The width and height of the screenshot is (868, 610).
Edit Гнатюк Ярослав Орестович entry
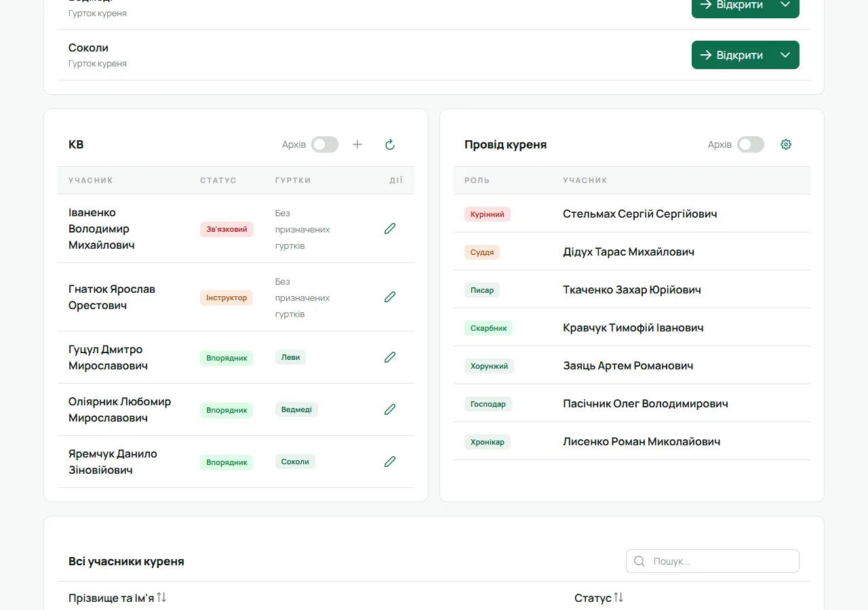390,297
